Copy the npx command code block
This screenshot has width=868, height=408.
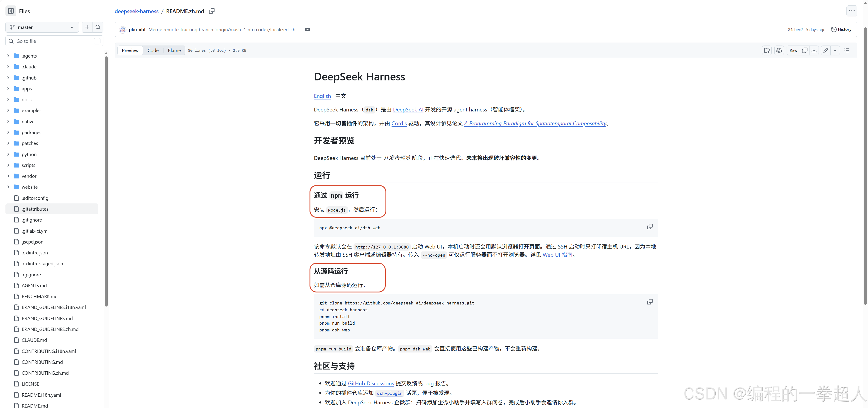650,227
